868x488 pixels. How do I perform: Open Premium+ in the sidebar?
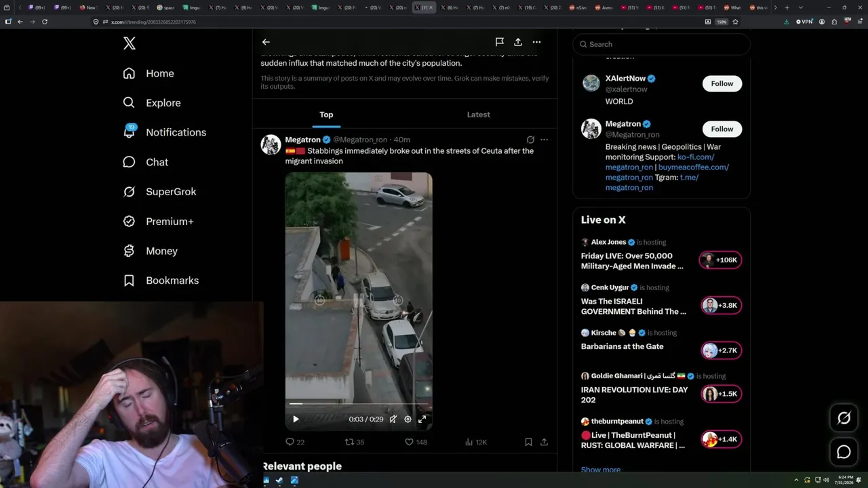tap(158, 222)
